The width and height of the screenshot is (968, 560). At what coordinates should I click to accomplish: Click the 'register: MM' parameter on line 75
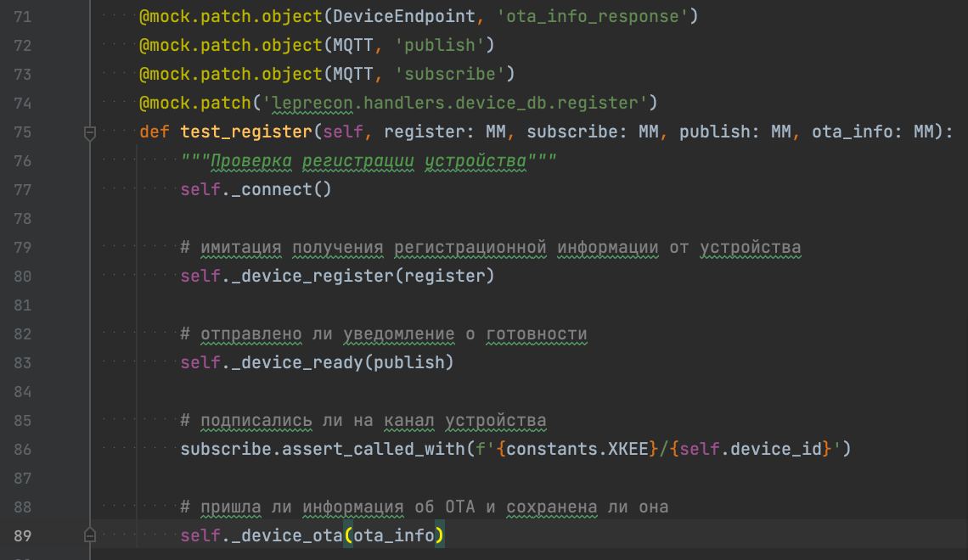(x=444, y=132)
